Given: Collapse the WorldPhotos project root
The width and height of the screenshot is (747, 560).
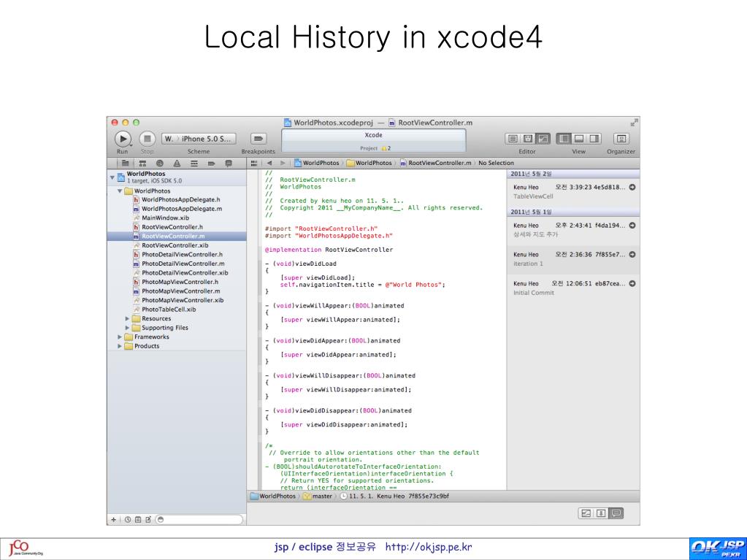Looking at the screenshot, I should tap(112, 177).
